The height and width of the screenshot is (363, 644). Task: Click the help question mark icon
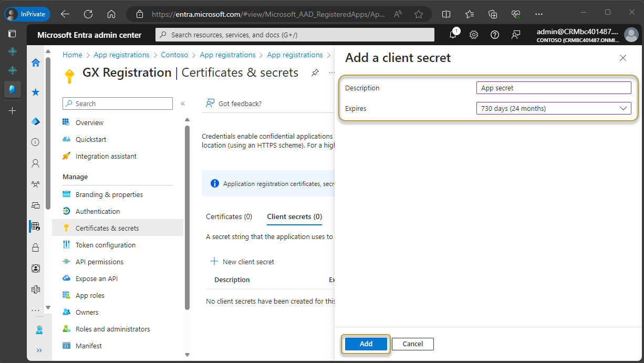(494, 35)
